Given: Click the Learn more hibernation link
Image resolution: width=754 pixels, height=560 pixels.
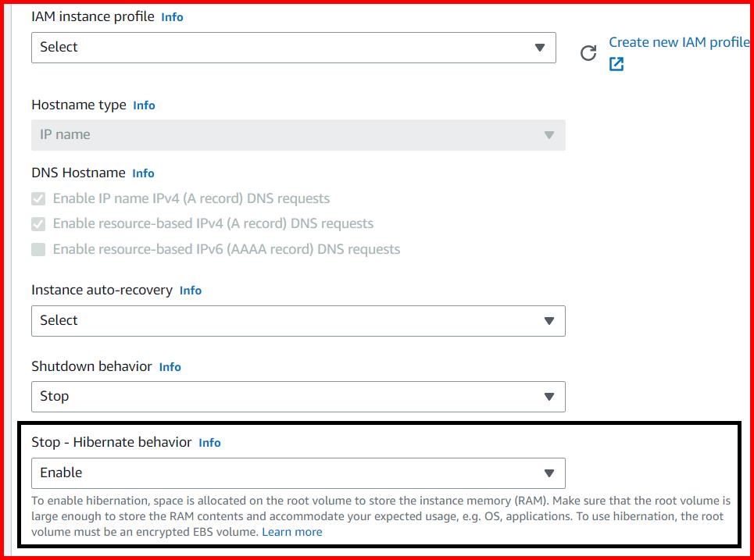Looking at the screenshot, I should [x=292, y=532].
